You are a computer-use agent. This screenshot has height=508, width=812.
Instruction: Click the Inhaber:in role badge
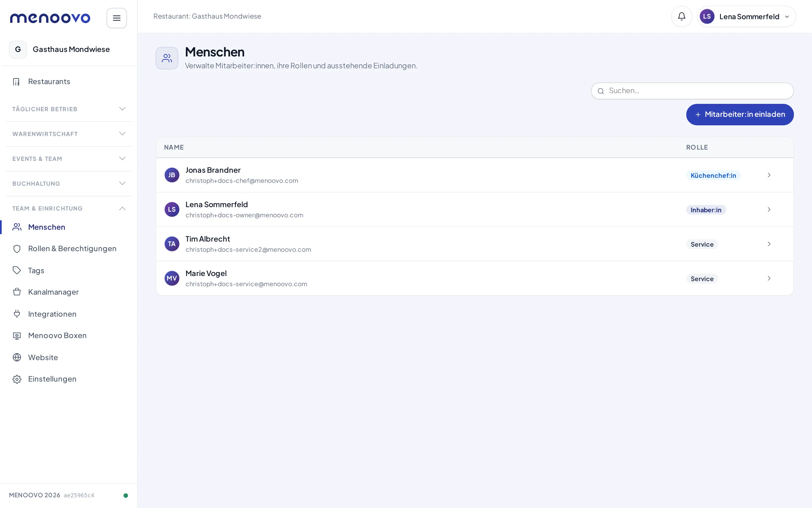coord(706,210)
